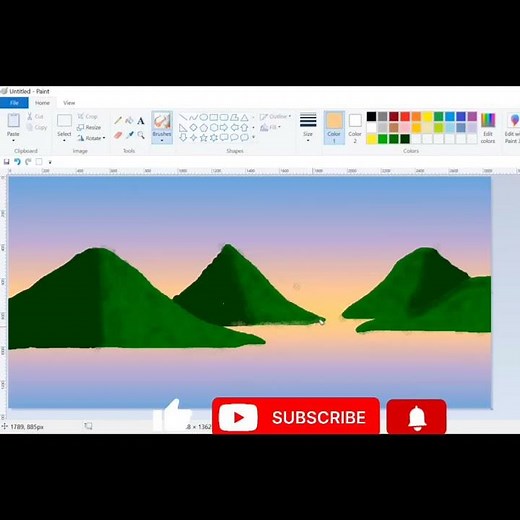The image size is (520, 520).
Task: Click the YouTube Subscribe button overlay
Action: click(296, 416)
